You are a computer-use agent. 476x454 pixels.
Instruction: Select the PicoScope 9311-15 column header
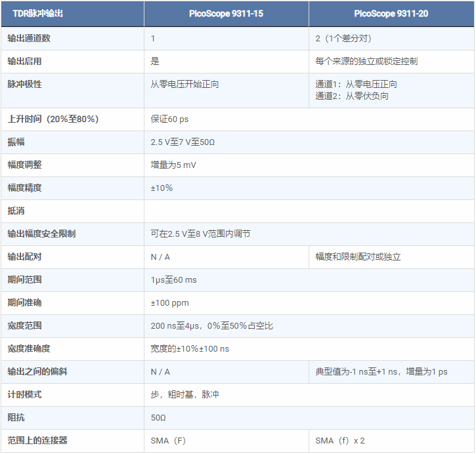(226, 13)
